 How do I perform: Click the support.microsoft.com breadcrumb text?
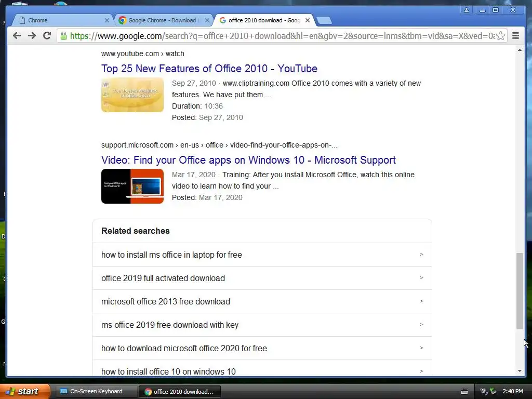coord(219,145)
